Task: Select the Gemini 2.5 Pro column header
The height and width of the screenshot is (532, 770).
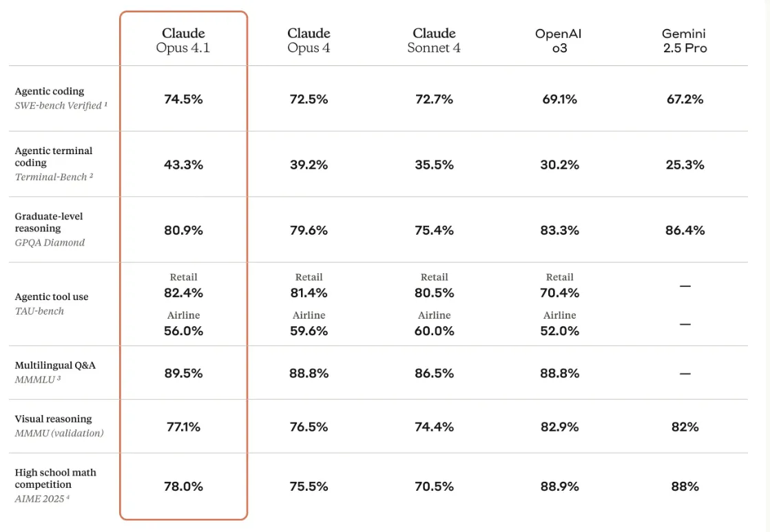Action: tap(684, 41)
